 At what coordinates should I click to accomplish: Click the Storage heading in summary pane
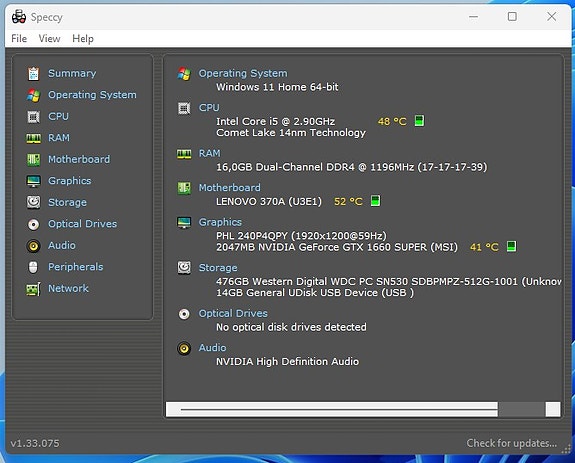pos(218,268)
